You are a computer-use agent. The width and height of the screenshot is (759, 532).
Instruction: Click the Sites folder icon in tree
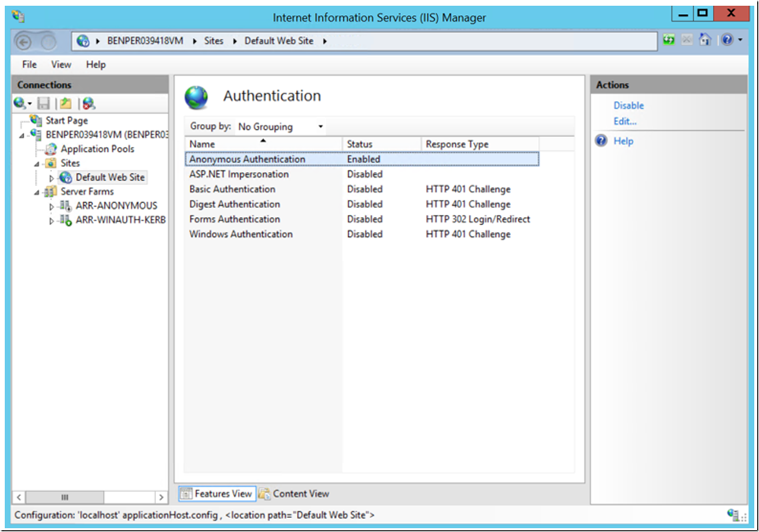coord(51,163)
